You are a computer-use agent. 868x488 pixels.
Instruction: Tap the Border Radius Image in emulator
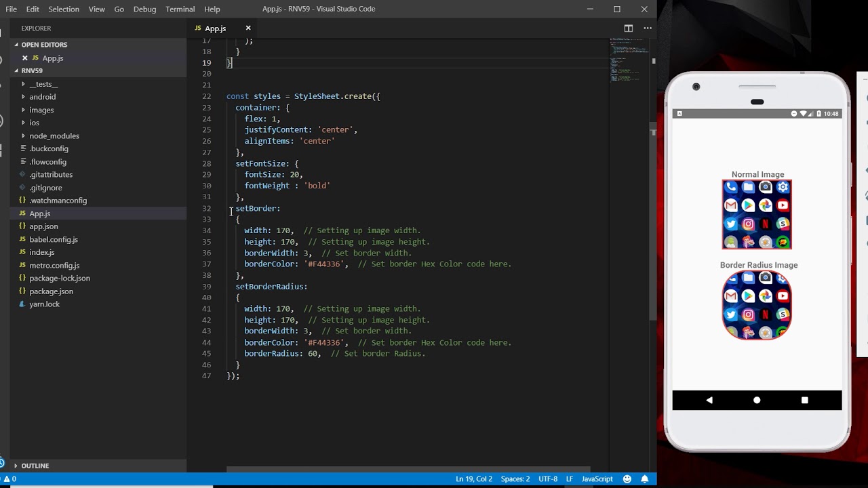click(x=757, y=305)
